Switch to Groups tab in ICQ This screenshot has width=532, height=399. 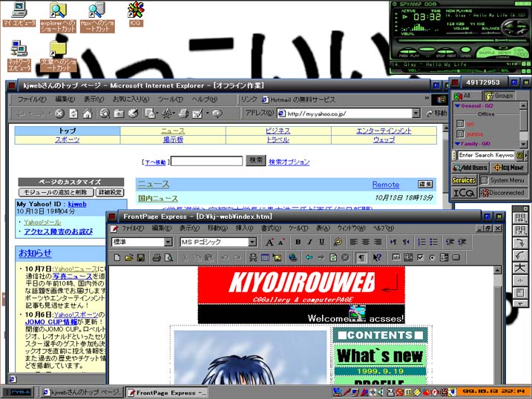coord(499,96)
